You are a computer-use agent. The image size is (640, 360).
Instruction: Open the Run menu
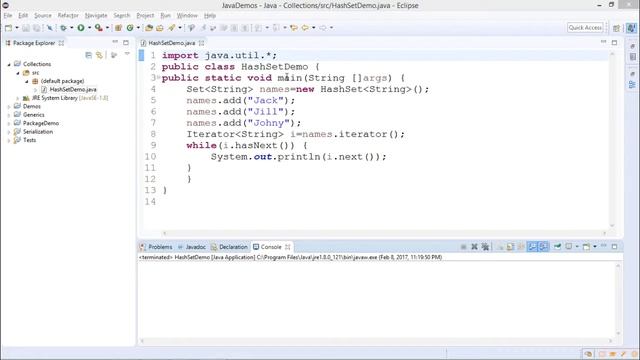coord(165,16)
